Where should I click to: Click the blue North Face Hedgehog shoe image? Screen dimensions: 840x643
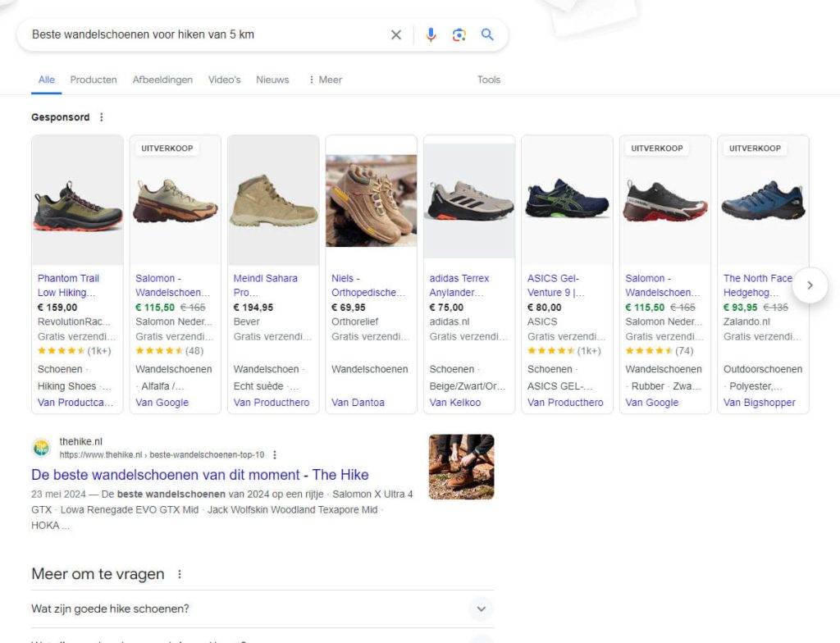pos(763,200)
